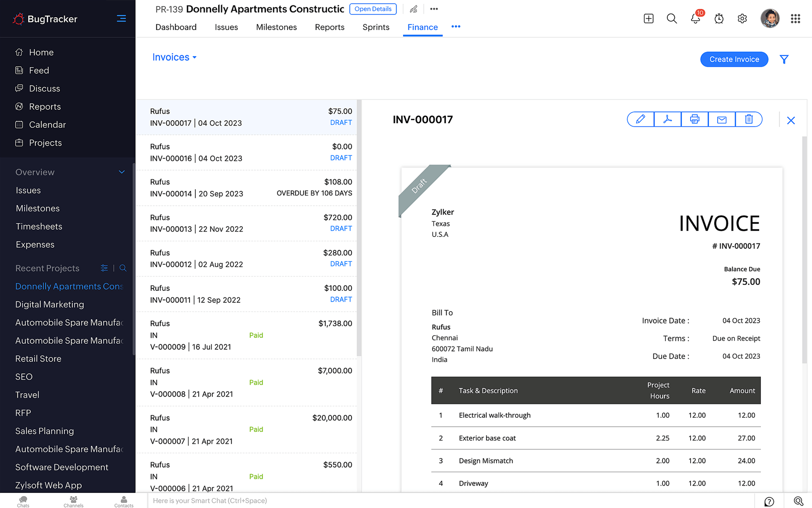This screenshot has height=508, width=812.
Task: Open more project tabs ellipsis
Action: [x=455, y=27]
